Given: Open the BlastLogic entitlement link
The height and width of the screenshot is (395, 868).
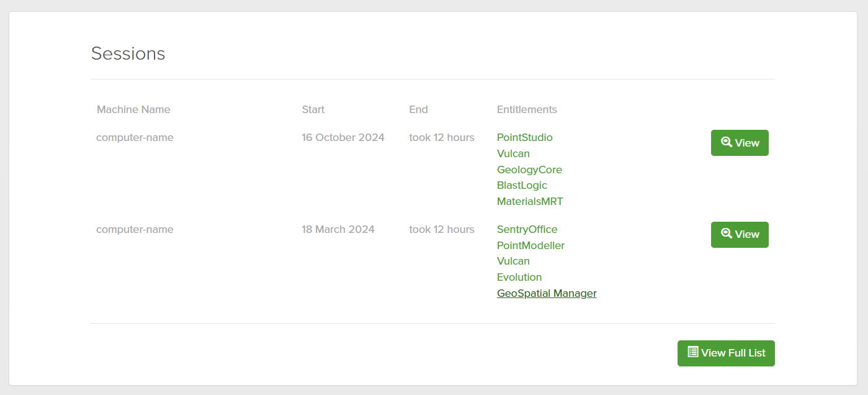Looking at the screenshot, I should tap(522, 185).
